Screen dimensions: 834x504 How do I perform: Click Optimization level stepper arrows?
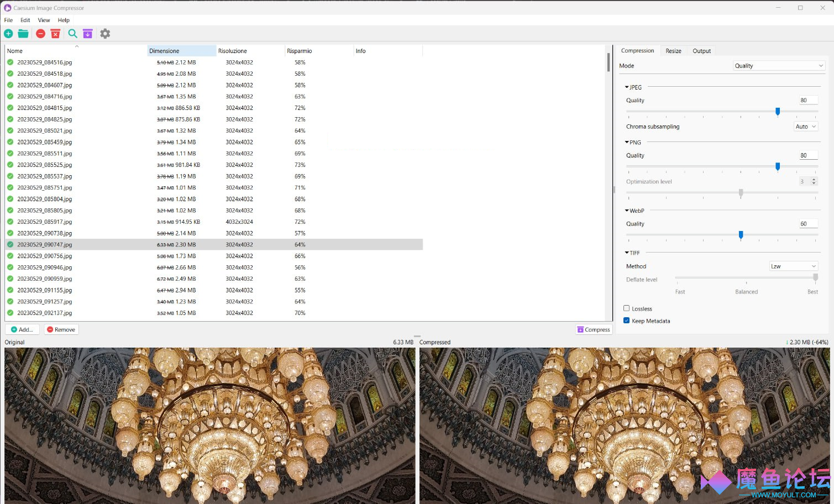tap(814, 181)
